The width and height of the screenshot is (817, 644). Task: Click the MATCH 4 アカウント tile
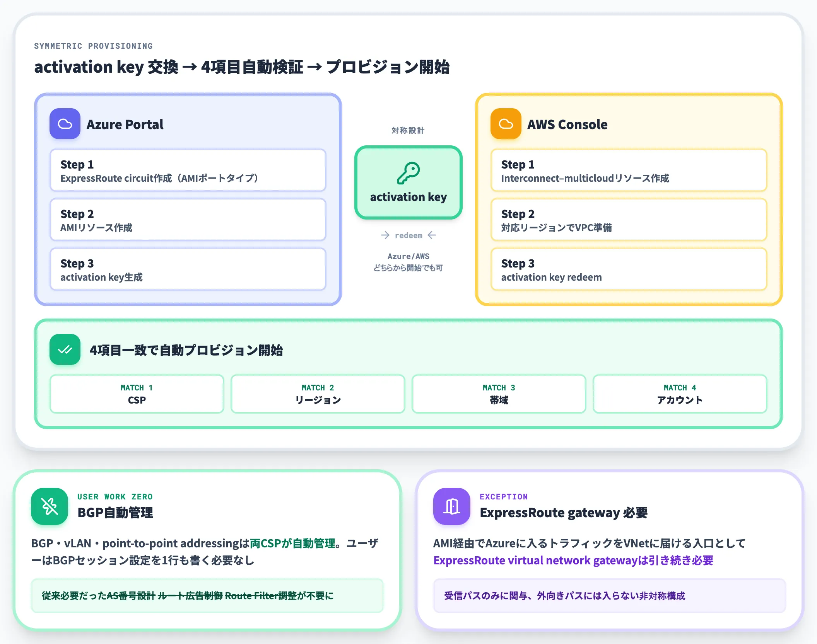pos(680,394)
